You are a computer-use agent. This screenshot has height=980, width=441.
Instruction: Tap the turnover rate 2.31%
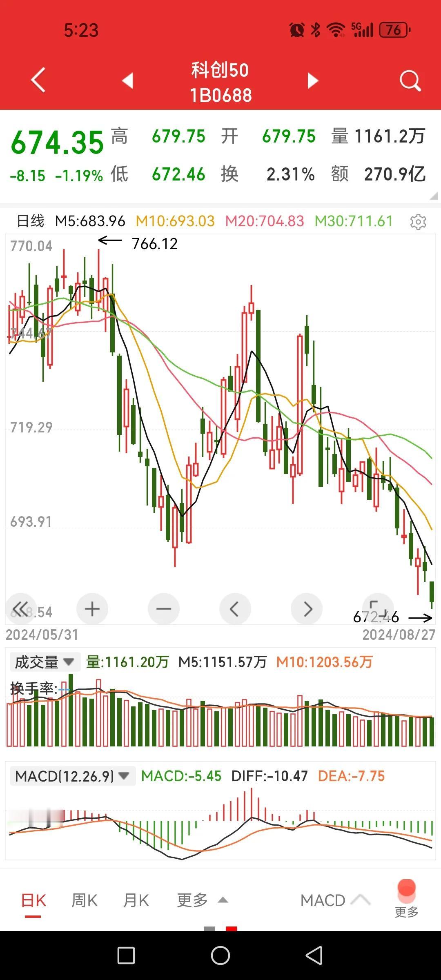pyautogui.click(x=290, y=174)
